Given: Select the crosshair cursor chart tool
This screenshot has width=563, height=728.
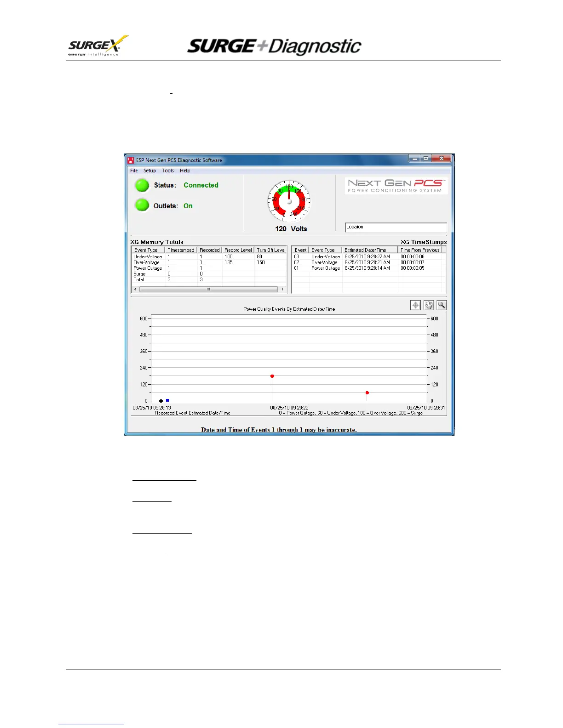Looking at the screenshot, I should [x=415, y=305].
